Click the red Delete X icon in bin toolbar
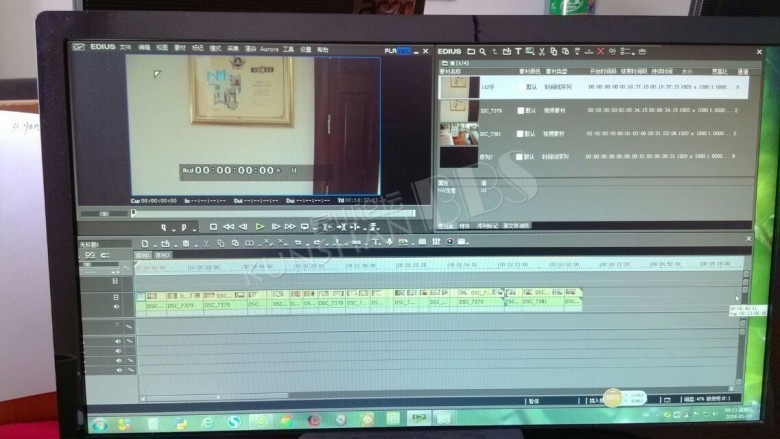 [x=600, y=51]
